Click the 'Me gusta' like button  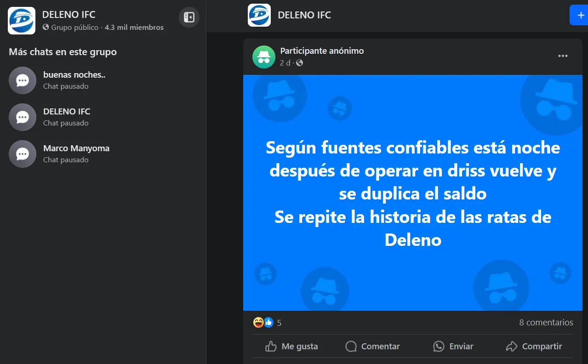tap(292, 347)
